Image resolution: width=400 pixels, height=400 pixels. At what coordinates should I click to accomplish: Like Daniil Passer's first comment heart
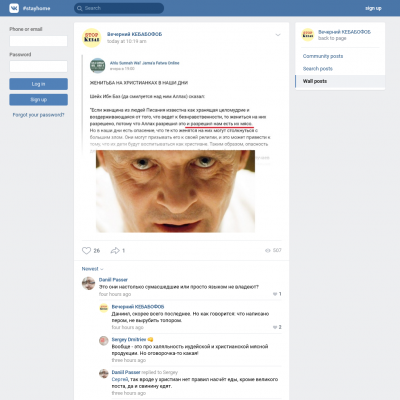click(x=275, y=294)
